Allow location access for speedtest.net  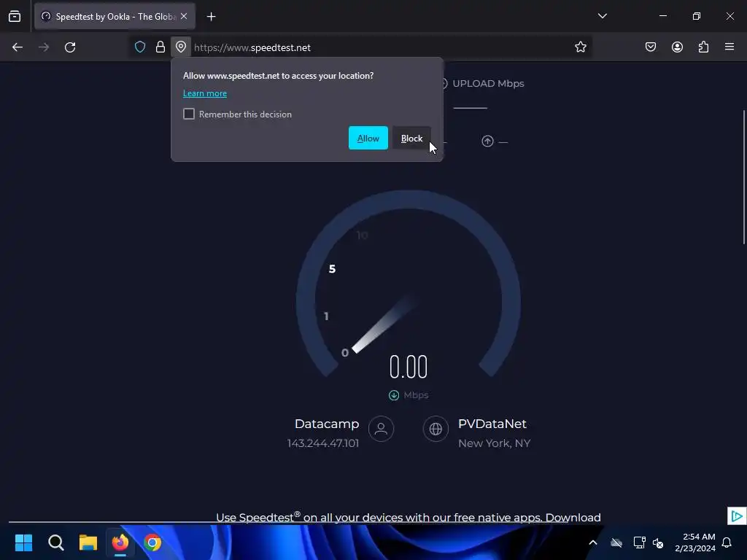tap(368, 138)
